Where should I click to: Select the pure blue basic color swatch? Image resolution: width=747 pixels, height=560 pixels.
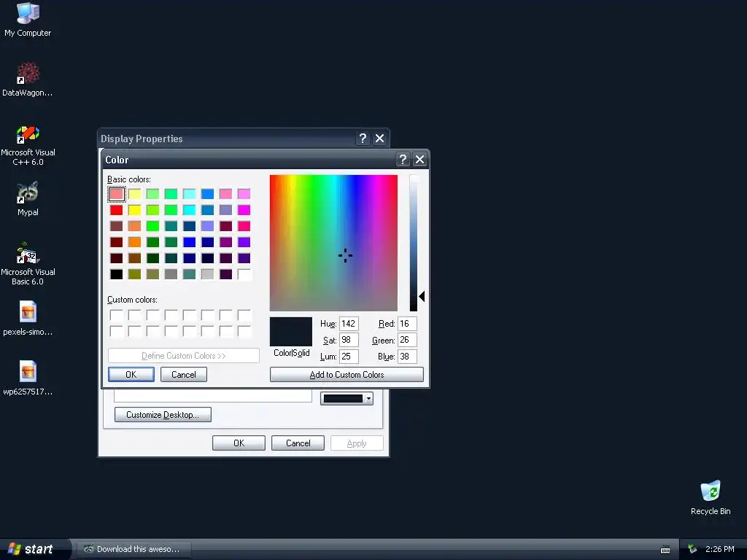(x=189, y=242)
